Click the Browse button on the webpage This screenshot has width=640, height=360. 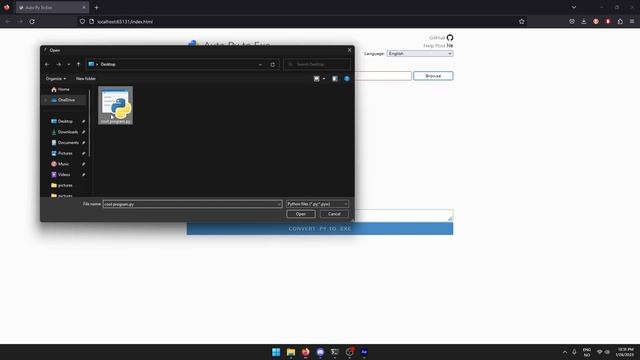pyautogui.click(x=433, y=76)
